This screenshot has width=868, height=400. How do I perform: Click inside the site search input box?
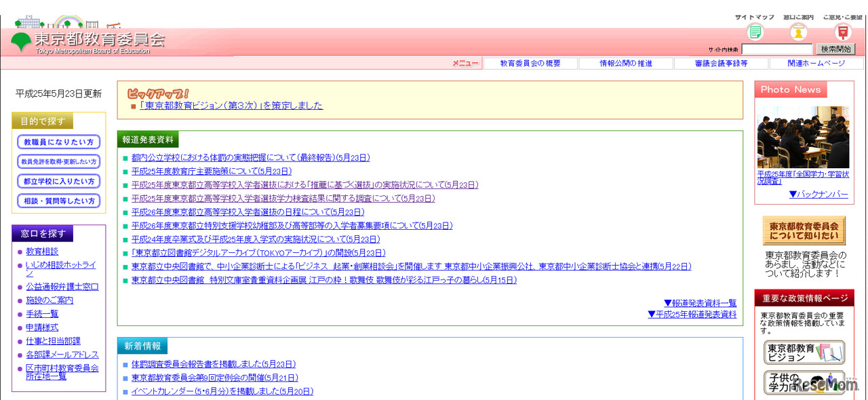pyautogui.click(x=776, y=48)
